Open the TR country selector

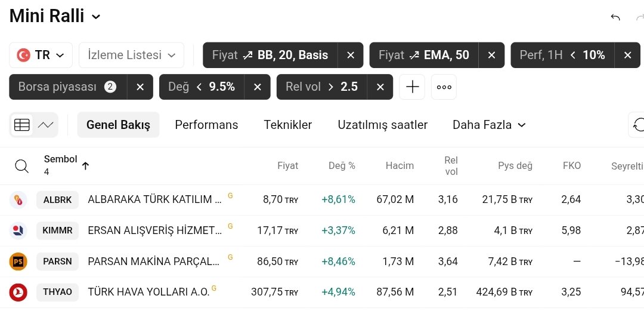(41, 55)
